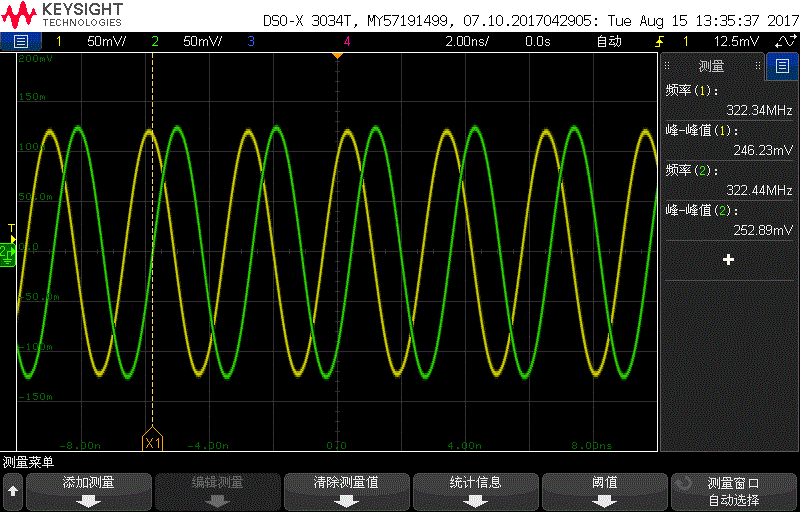This screenshot has width=800, height=512.
Task: Select the 峰-峰值(2) measurement entry
Action: pos(729,220)
